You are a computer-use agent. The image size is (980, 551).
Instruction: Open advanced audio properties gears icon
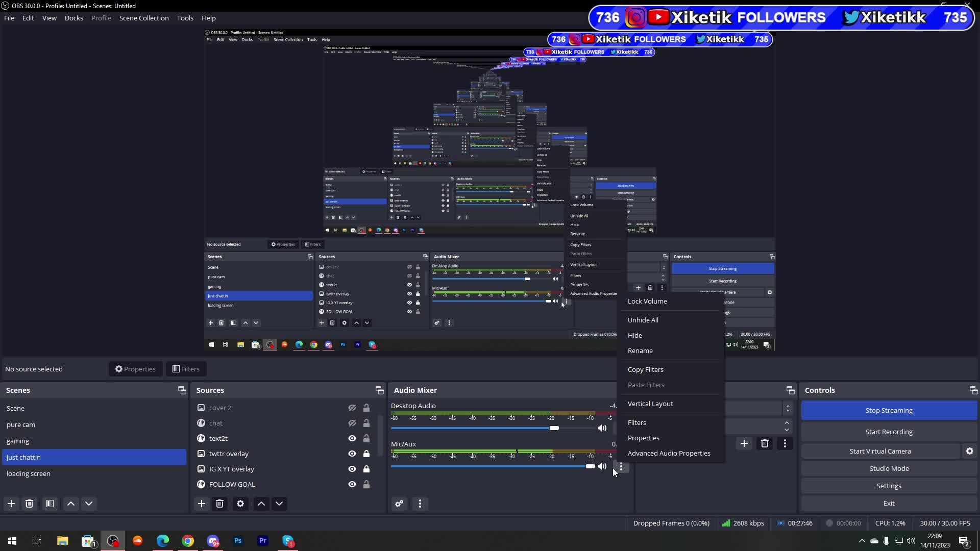tap(399, 504)
